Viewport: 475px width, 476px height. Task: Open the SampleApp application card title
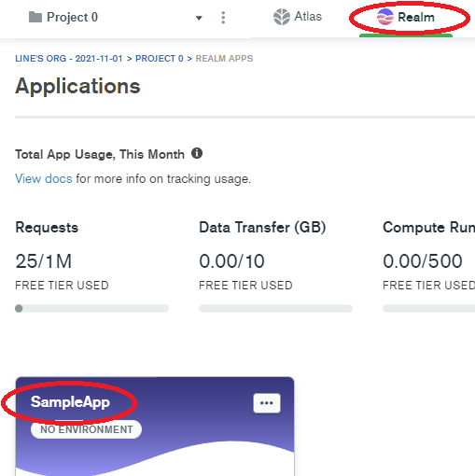70,402
